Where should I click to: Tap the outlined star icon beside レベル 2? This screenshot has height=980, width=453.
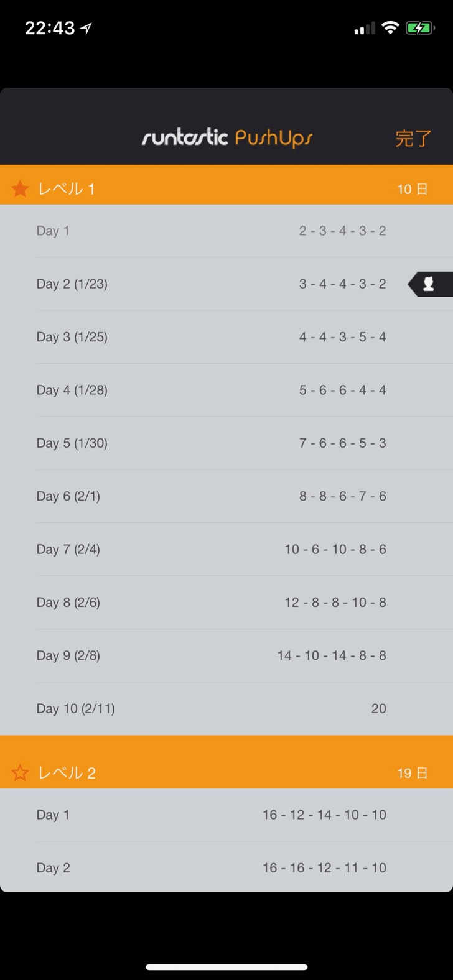click(x=20, y=773)
